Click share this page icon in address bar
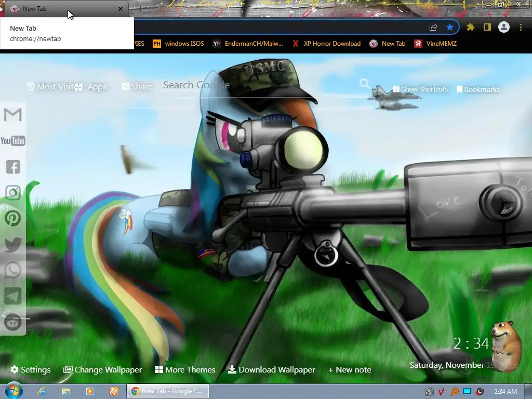532x399 pixels. (433, 28)
